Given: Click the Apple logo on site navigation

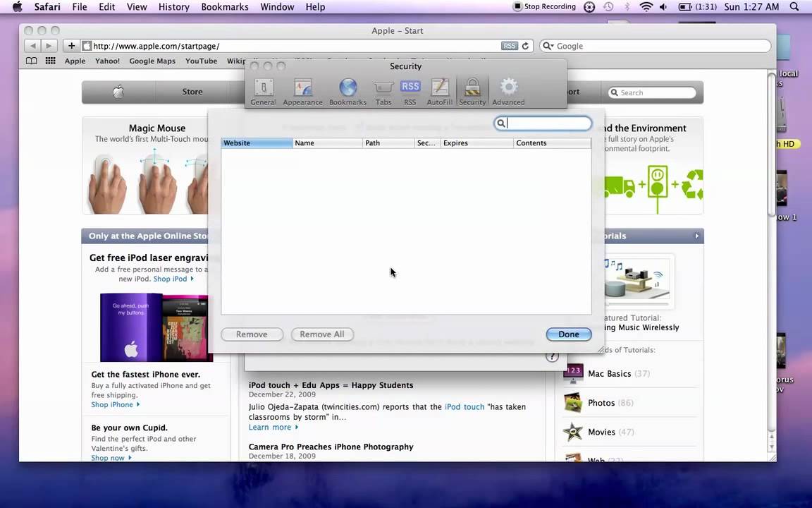Looking at the screenshot, I should [x=118, y=92].
